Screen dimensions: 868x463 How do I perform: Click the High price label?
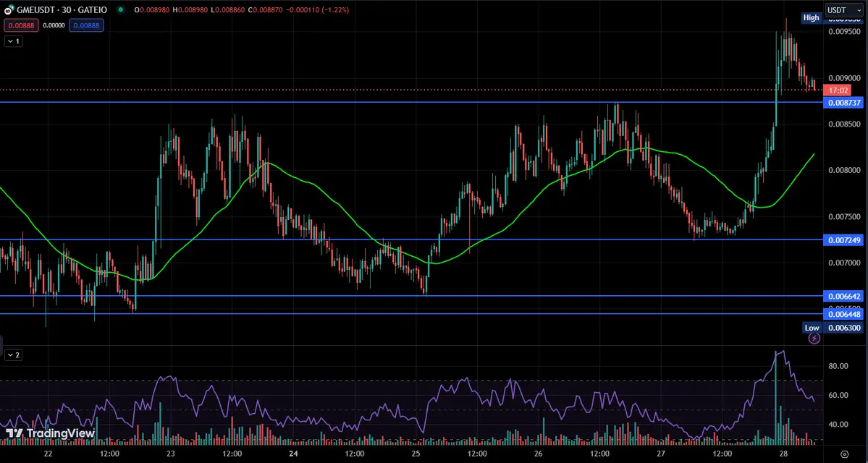(811, 17)
